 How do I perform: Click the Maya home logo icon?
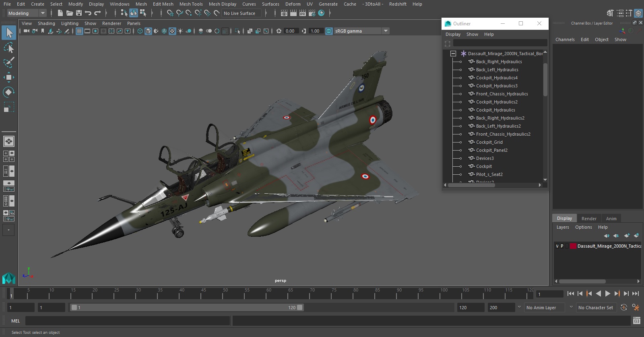click(x=9, y=278)
